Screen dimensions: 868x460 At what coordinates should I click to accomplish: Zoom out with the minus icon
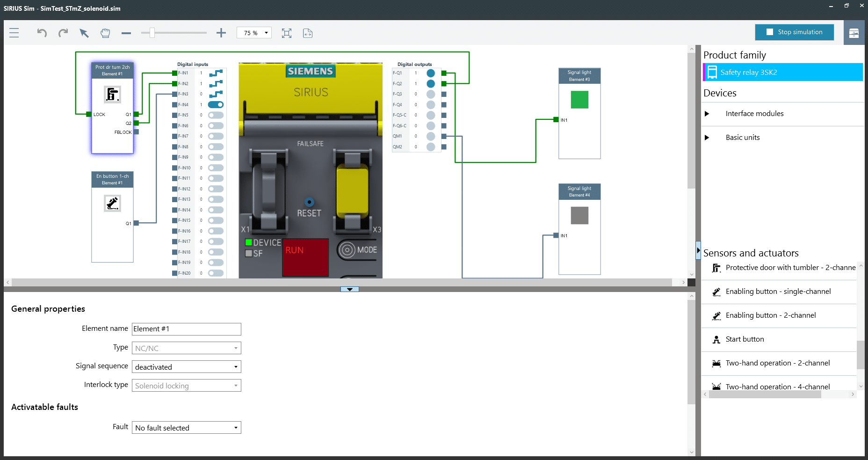tap(126, 33)
